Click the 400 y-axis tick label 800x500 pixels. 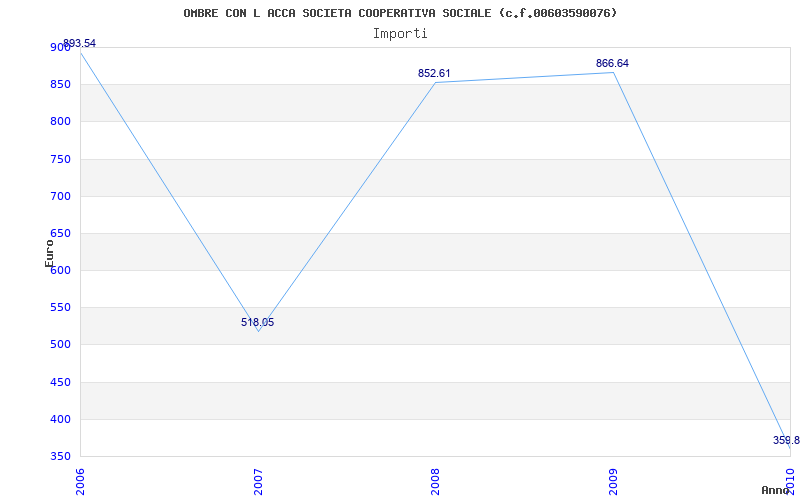[59, 420]
